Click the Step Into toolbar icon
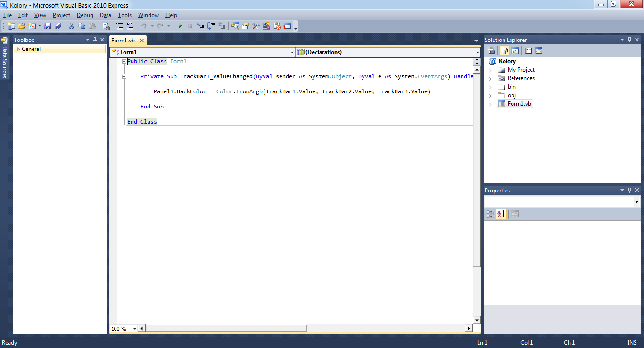 [200, 26]
